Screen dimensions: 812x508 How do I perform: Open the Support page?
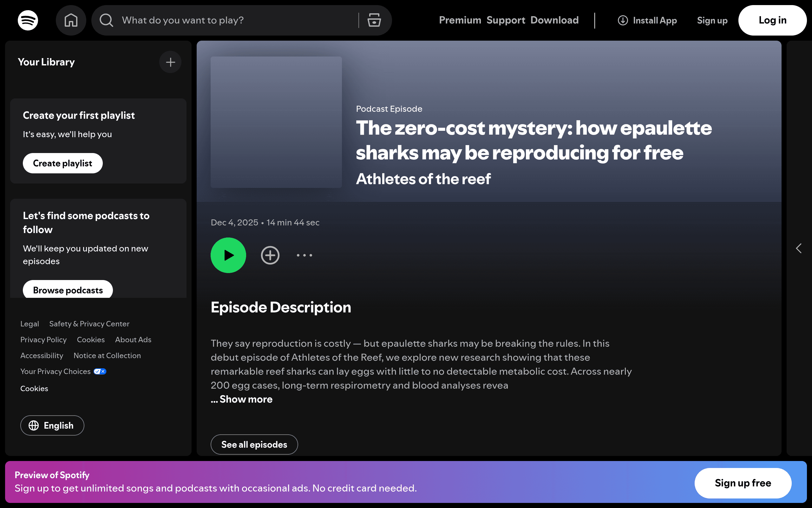[x=506, y=20]
